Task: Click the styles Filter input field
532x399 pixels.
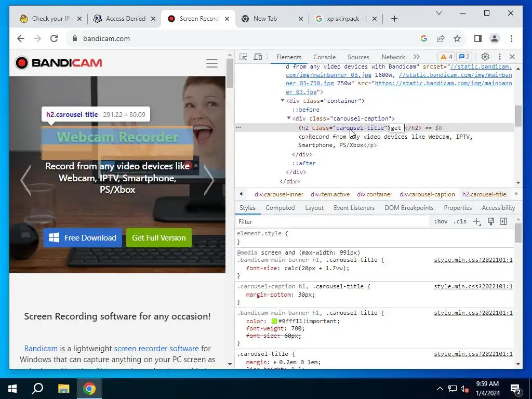Action: click(x=332, y=221)
